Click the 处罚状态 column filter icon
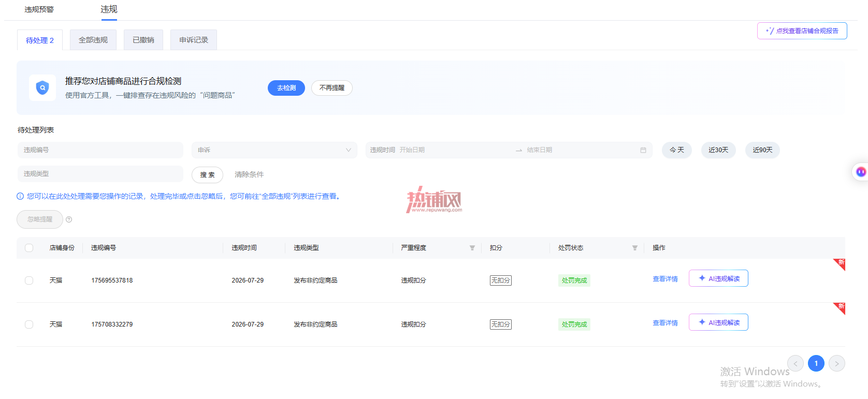This screenshot has width=868, height=399. coord(635,248)
